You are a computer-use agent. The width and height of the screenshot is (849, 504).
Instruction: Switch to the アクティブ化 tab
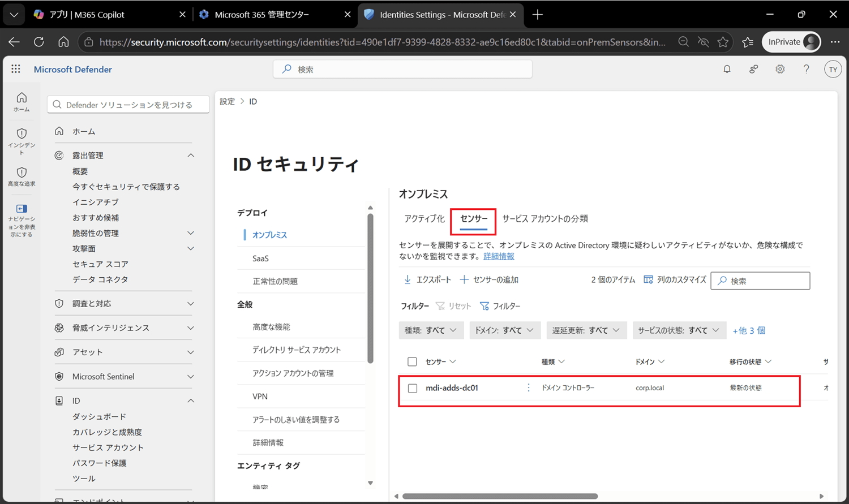point(424,219)
